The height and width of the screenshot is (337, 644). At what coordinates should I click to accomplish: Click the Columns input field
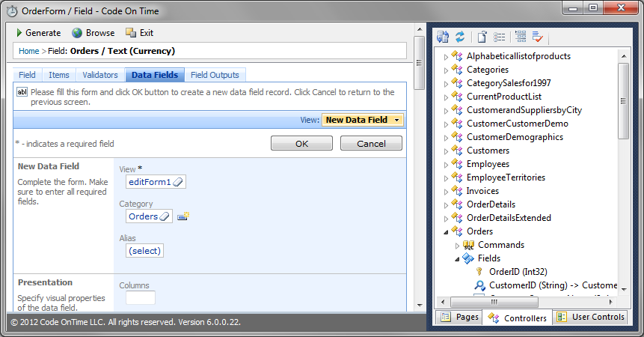click(140, 298)
